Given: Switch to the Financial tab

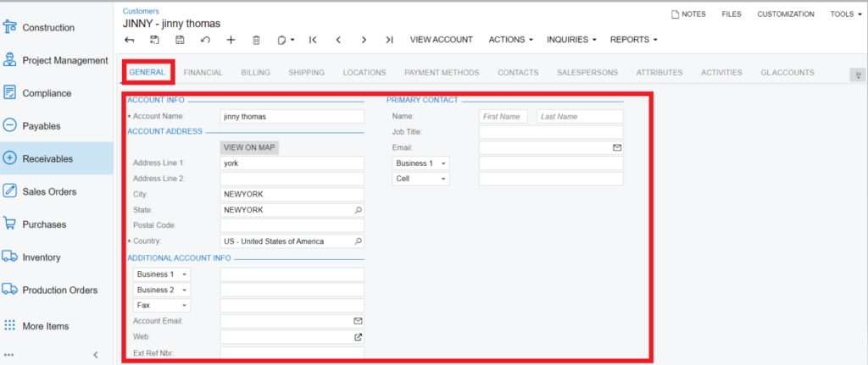Looking at the screenshot, I should tap(203, 73).
